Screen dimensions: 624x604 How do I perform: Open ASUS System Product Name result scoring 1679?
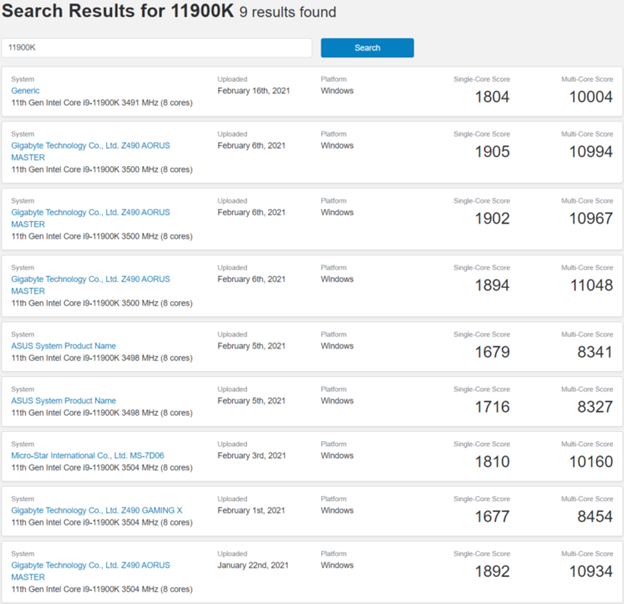click(x=63, y=346)
